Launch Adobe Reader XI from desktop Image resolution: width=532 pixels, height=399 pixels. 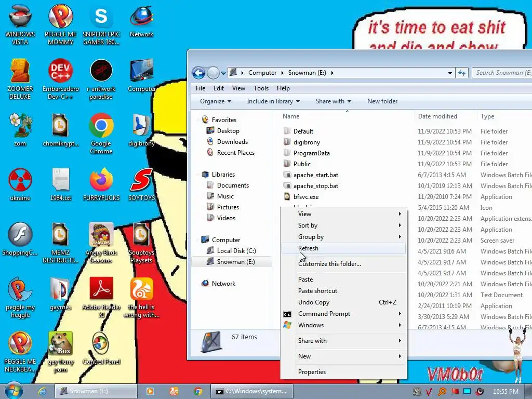tap(101, 298)
